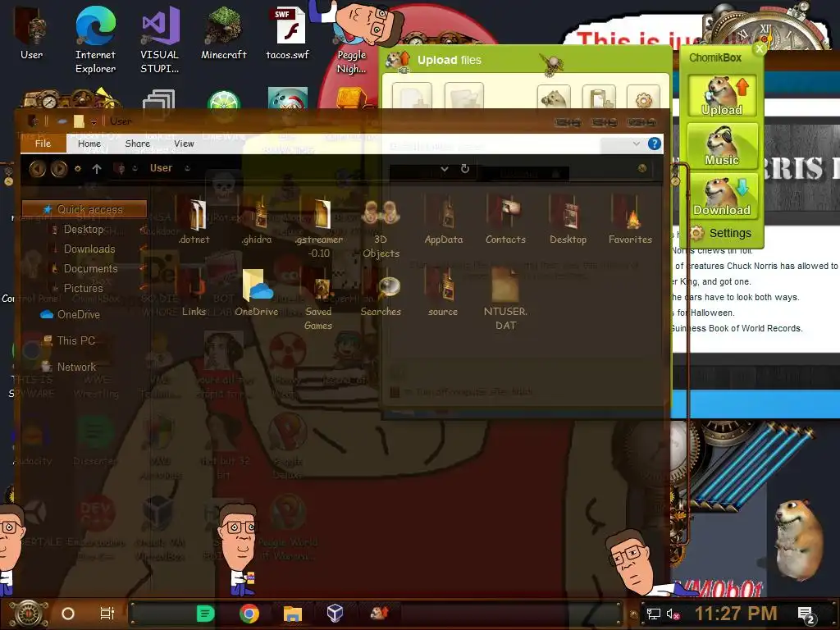Refresh the Explorer folder view
Viewport: 840px width, 630px height.
465,169
